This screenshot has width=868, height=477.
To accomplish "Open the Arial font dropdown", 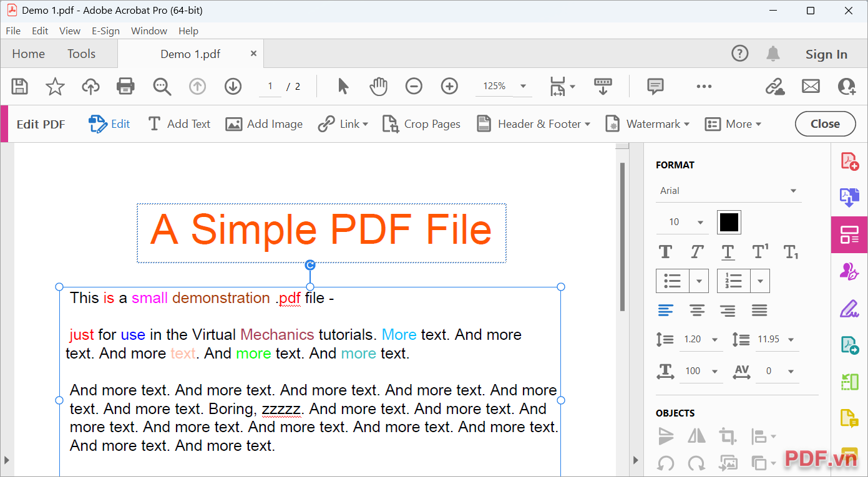I will (x=729, y=191).
